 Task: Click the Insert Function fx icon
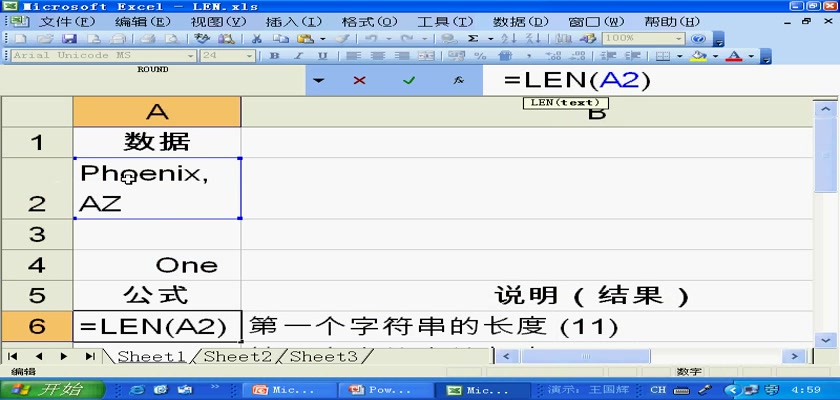pos(458,80)
